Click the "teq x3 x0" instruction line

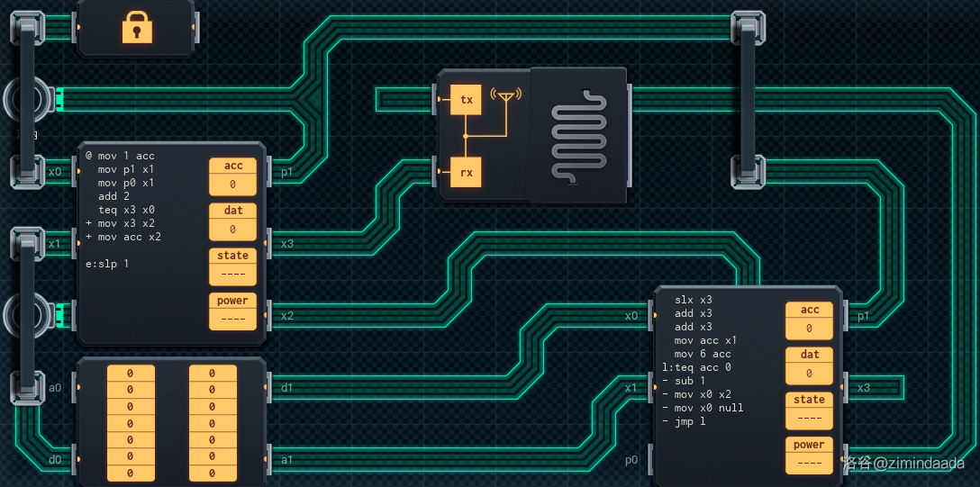pyautogui.click(x=132, y=210)
